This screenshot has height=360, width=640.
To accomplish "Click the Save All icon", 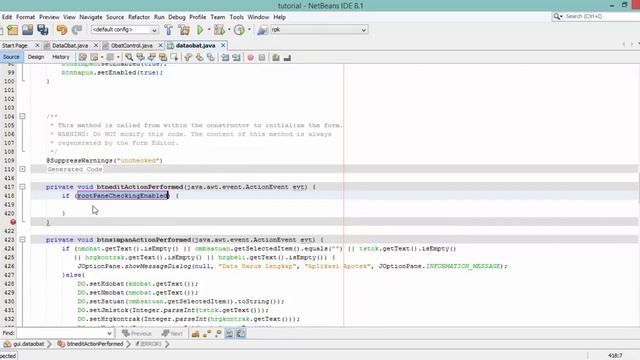I will pyautogui.click(x=43, y=30).
